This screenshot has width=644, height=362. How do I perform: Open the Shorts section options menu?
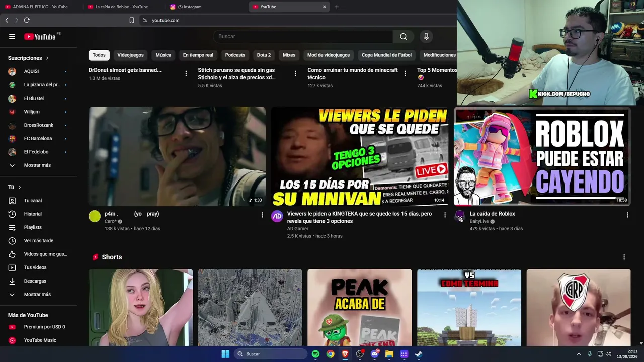click(624, 257)
